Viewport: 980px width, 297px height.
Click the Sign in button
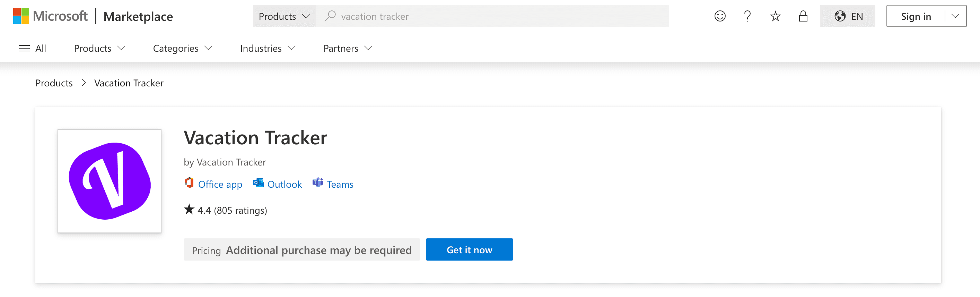[916, 16]
